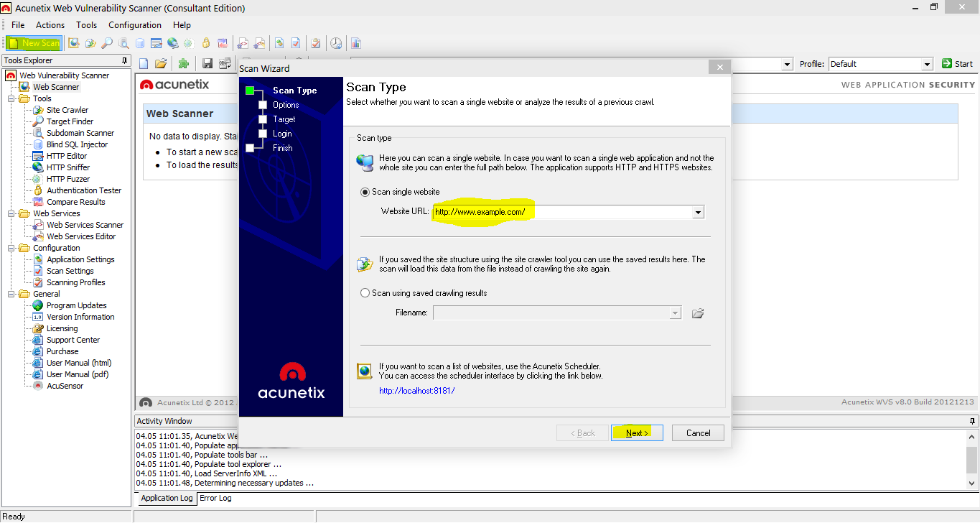Select Web Scanner in Tools Explorer tree
The image size is (980, 523).
coord(56,87)
